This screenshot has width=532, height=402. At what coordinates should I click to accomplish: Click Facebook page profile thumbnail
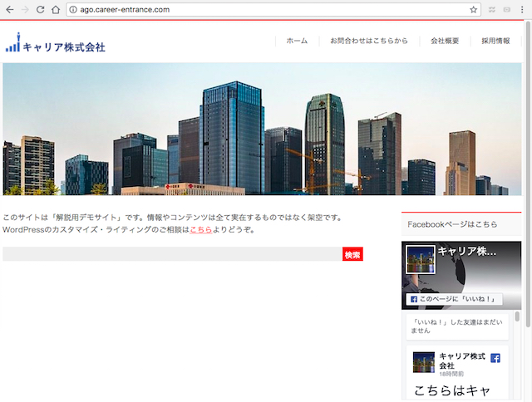(421, 260)
